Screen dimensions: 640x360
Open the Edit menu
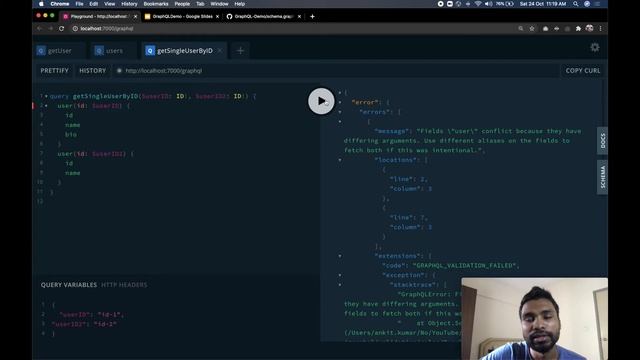tap(94, 4)
